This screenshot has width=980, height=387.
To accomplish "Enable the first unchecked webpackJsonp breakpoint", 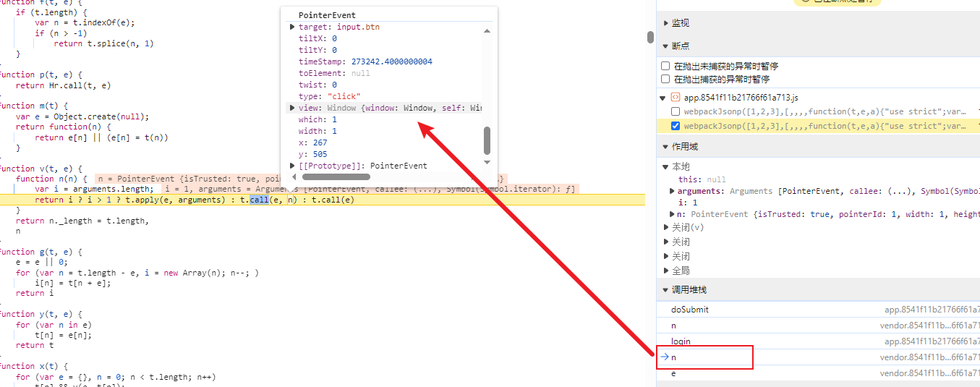I will 676,111.
